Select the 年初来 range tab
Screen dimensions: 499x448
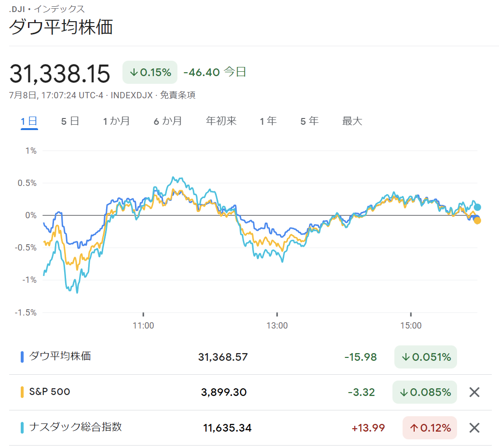(x=221, y=121)
